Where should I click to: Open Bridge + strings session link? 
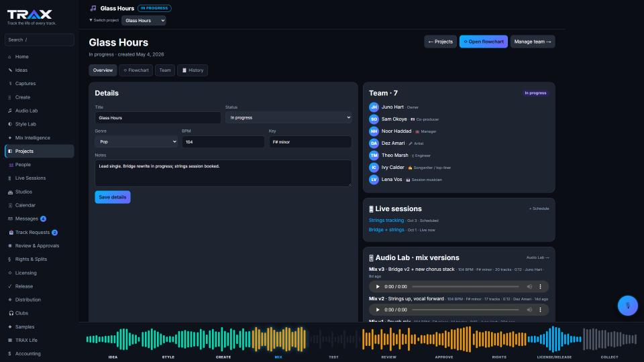386,230
